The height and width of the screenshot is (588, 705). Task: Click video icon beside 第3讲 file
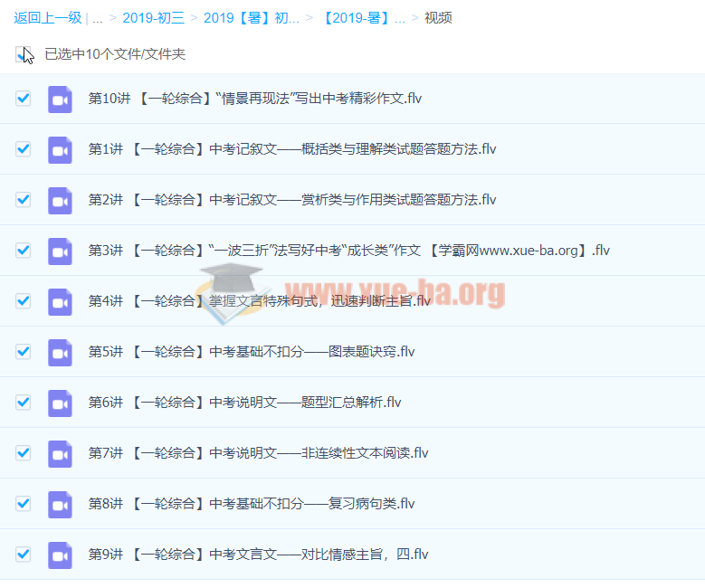[x=60, y=251]
